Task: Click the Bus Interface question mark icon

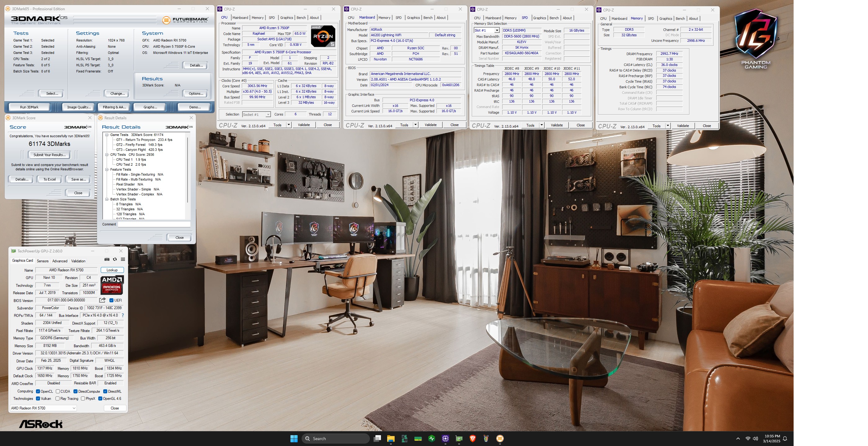Action: tap(123, 315)
